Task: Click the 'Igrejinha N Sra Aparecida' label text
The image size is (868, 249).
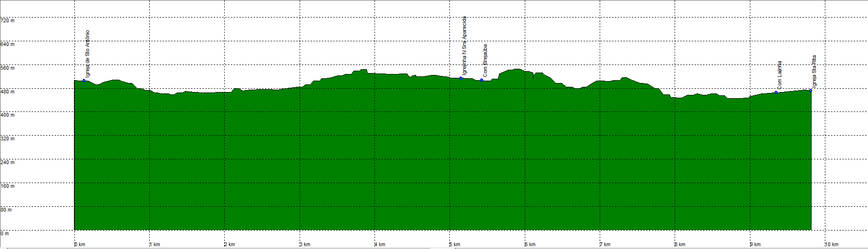Action: pyautogui.click(x=465, y=46)
